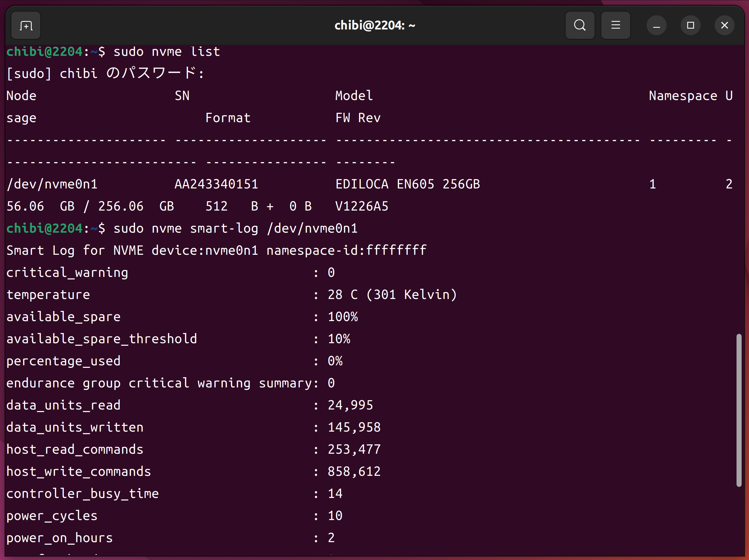Click the model name EDILOCA EN605 256GB
749x560 pixels.
pos(407,184)
